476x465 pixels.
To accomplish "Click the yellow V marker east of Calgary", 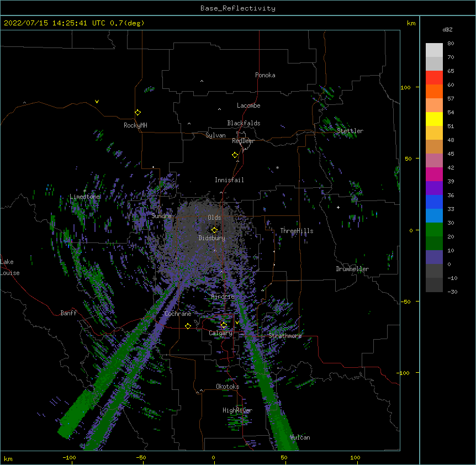I will click(237, 322).
